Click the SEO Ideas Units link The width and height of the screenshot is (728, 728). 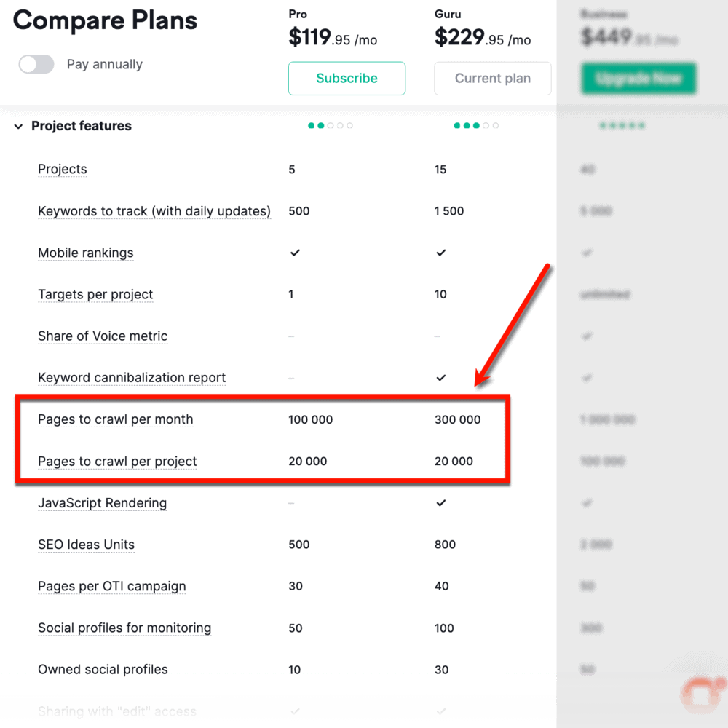pos(86,545)
